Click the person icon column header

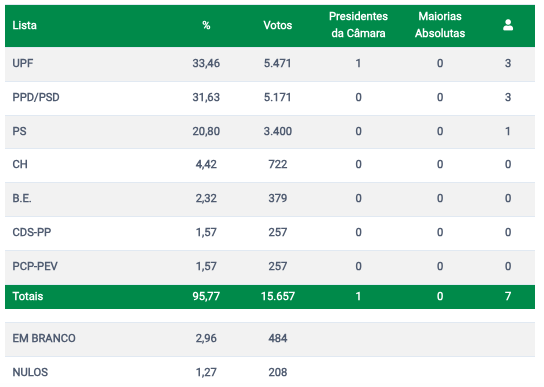(x=508, y=25)
